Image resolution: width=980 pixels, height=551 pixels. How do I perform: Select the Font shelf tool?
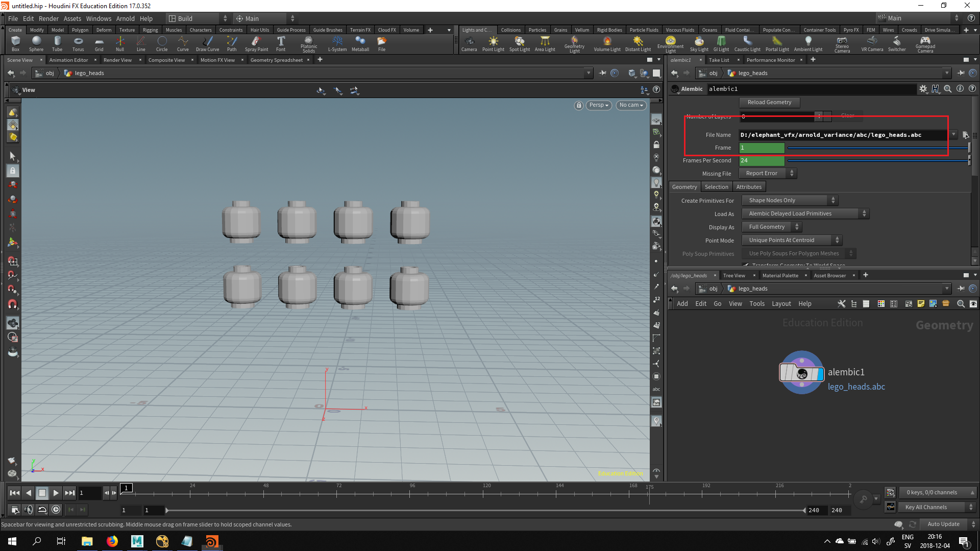pyautogui.click(x=281, y=44)
